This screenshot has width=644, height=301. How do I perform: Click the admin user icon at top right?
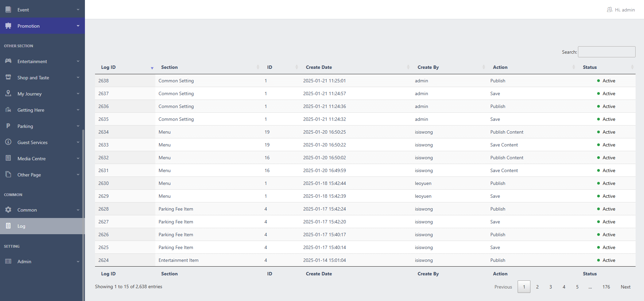coord(609,10)
